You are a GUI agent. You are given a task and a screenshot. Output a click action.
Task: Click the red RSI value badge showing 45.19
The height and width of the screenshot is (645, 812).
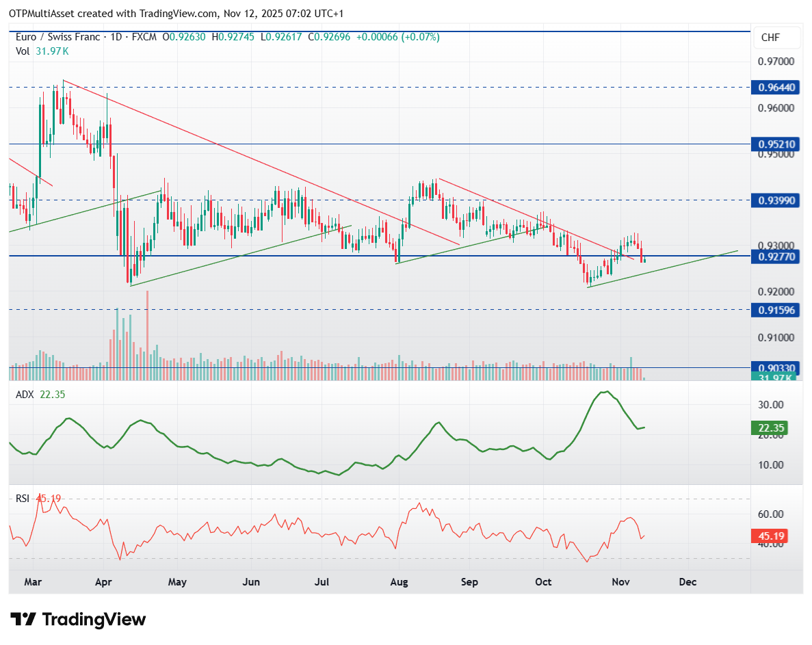point(769,536)
